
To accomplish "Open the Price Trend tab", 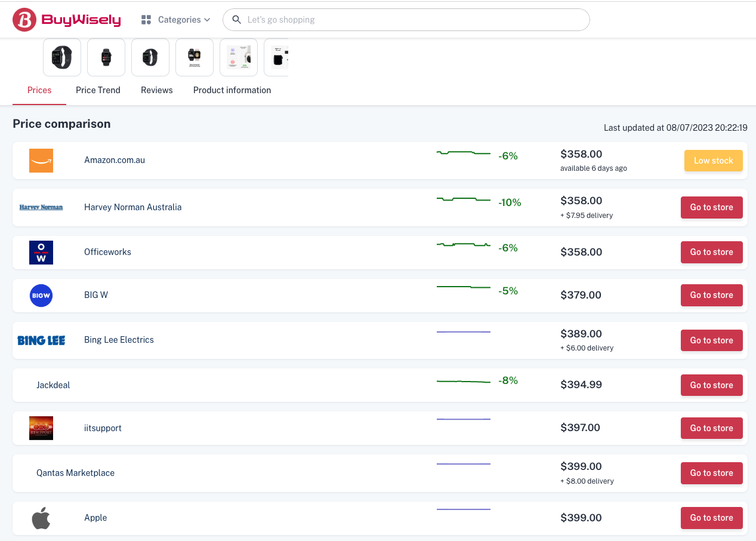I will (x=98, y=90).
